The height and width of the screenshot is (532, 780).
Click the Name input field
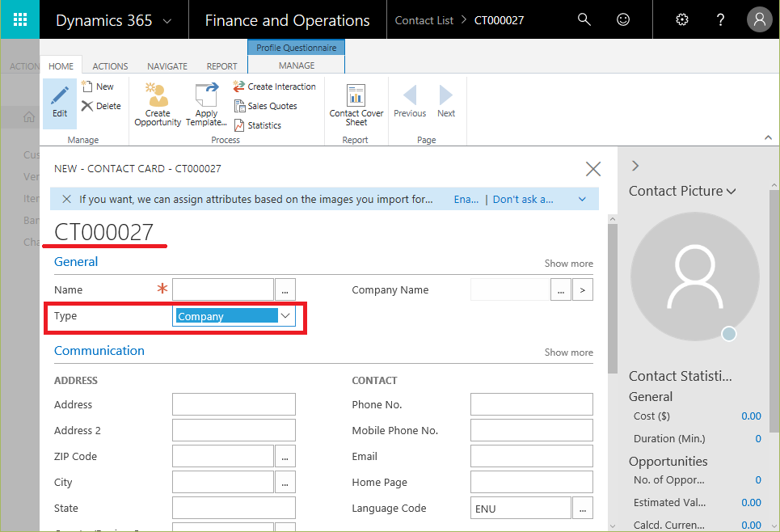coord(223,289)
